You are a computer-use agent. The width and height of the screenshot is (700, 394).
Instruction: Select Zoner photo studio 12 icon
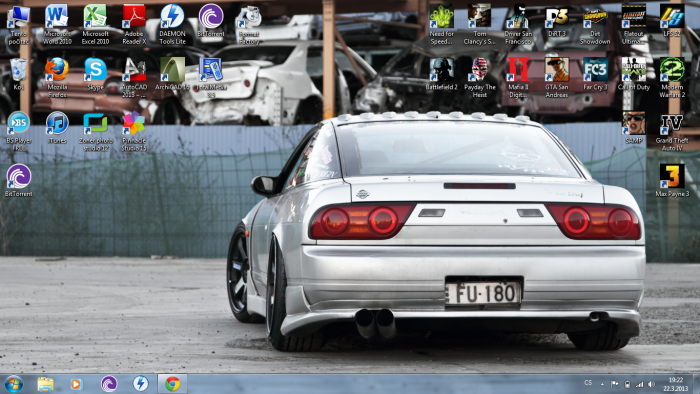(x=95, y=132)
